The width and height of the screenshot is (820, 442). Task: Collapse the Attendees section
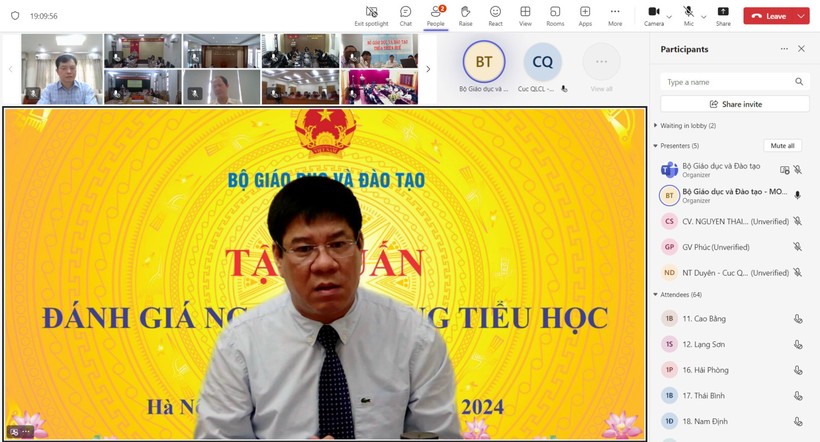click(x=655, y=294)
